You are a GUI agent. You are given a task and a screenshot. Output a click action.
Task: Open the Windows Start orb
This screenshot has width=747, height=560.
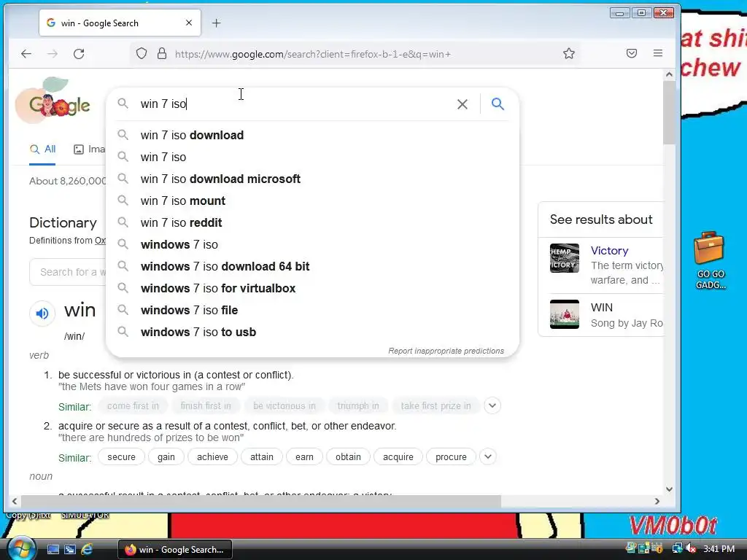point(21,548)
